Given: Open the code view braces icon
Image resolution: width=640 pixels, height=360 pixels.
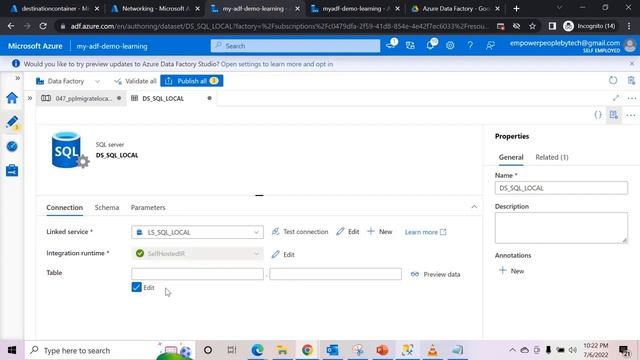Looking at the screenshot, I should pyautogui.click(x=598, y=115).
